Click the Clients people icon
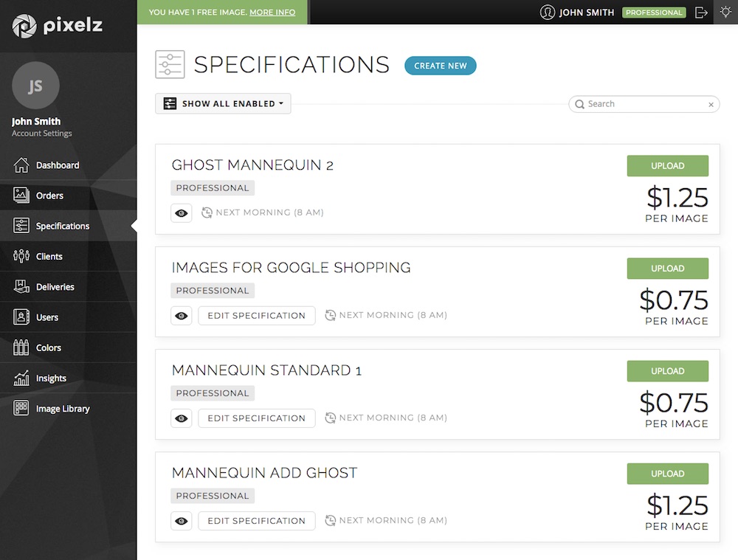738x560 pixels. [21, 257]
